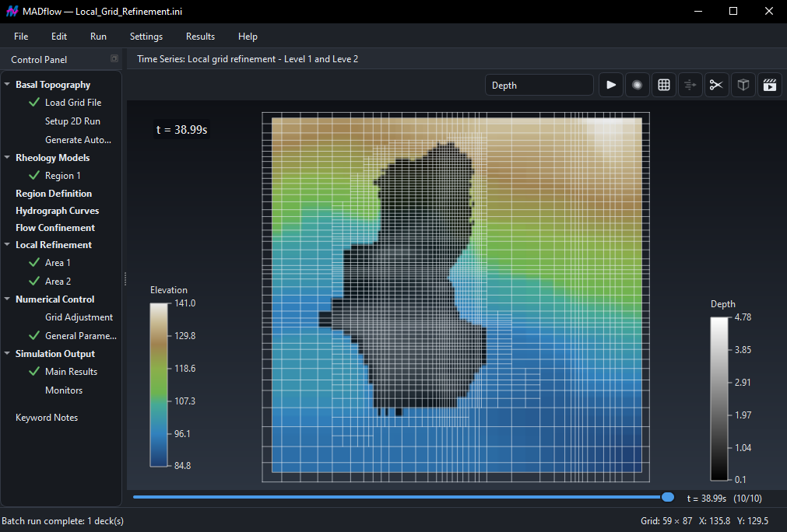Click the 'Grid: 59 × 87' status text
The width and height of the screenshot is (787, 532).
point(666,521)
